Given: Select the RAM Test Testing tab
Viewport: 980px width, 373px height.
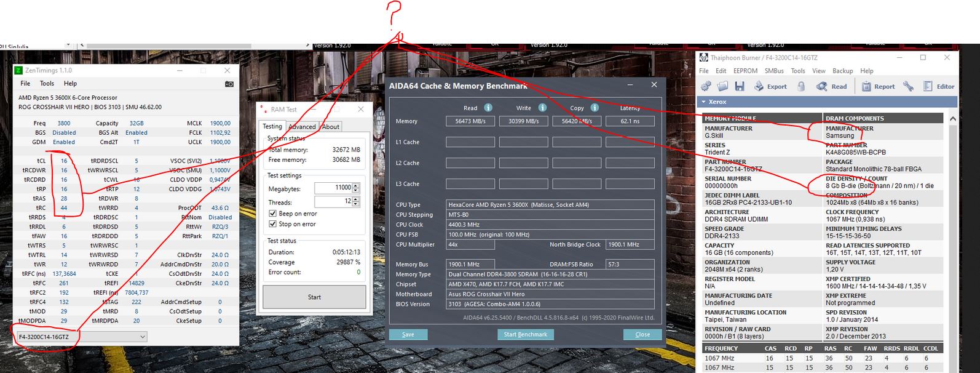Looking at the screenshot, I should point(272,126).
